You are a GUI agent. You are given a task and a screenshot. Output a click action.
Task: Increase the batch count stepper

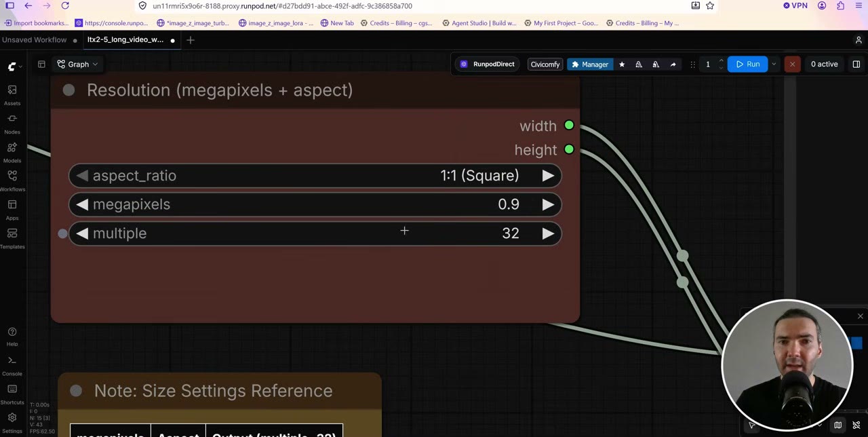coord(721,61)
